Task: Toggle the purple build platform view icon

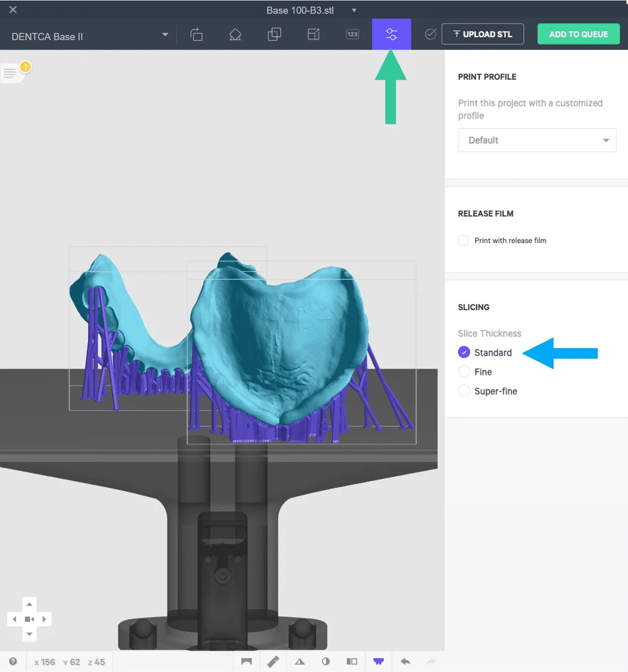Action: (x=379, y=661)
